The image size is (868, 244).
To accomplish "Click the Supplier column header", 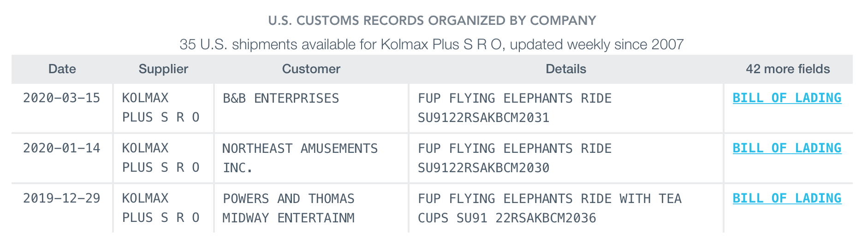I will coord(163,69).
